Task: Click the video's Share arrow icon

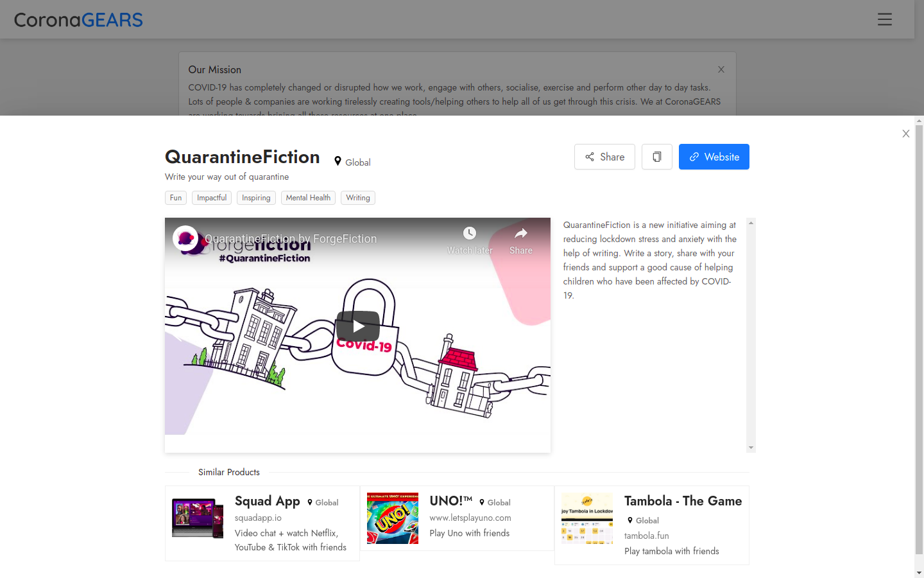Action: [521, 233]
